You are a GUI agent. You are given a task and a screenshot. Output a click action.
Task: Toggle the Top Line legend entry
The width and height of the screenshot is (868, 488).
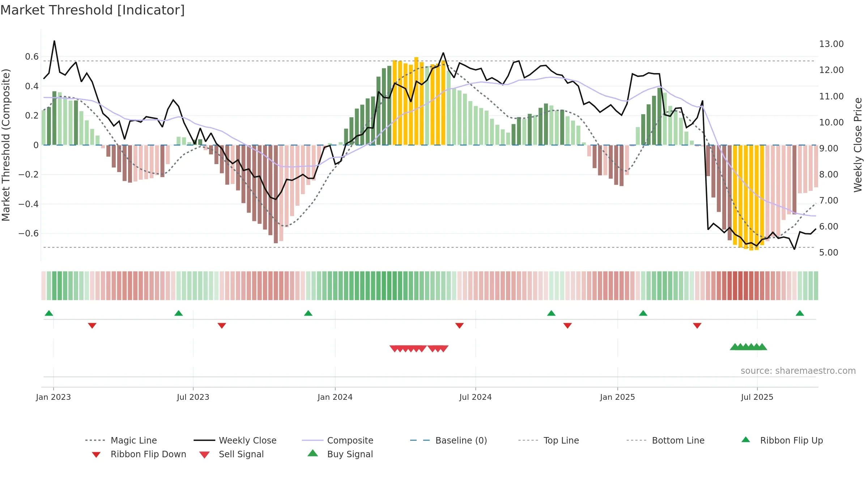pos(549,440)
